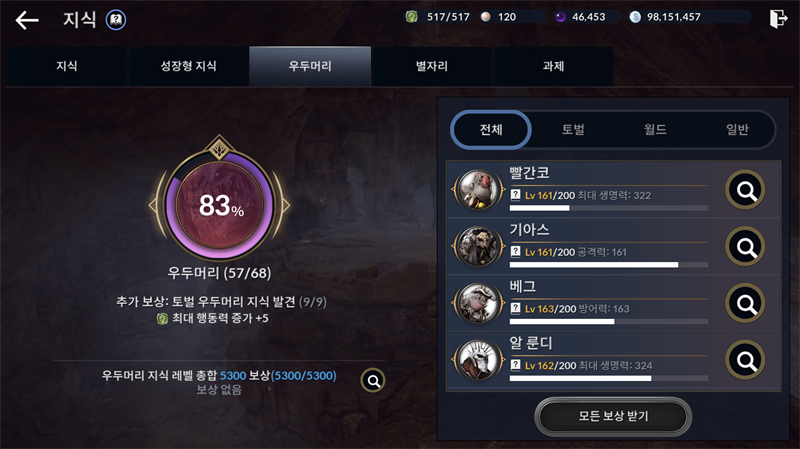Image resolution: width=800 pixels, height=449 pixels.
Task: Switch to the 별자리 tab
Action: pyautogui.click(x=432, y=66)
